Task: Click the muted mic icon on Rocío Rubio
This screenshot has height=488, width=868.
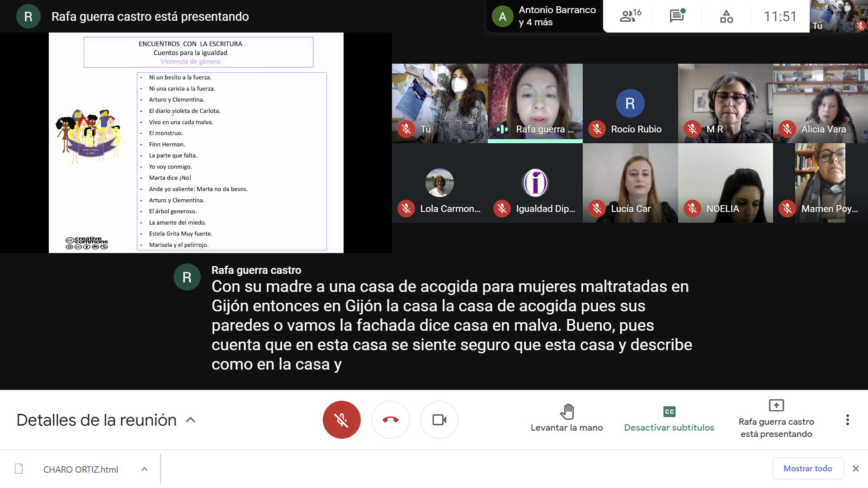Action: [597, 129]
